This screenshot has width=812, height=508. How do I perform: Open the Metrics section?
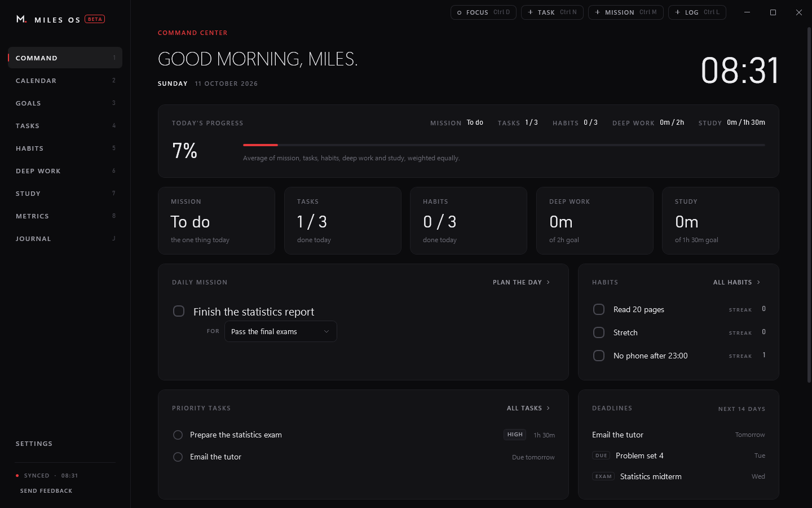coord(65,216)
